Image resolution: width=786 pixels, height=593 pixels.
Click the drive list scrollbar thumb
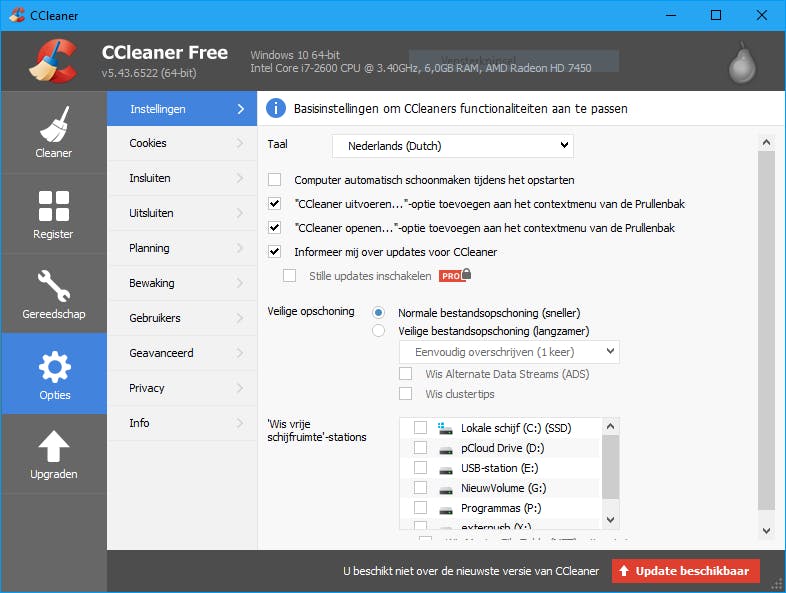click(611, 467)
